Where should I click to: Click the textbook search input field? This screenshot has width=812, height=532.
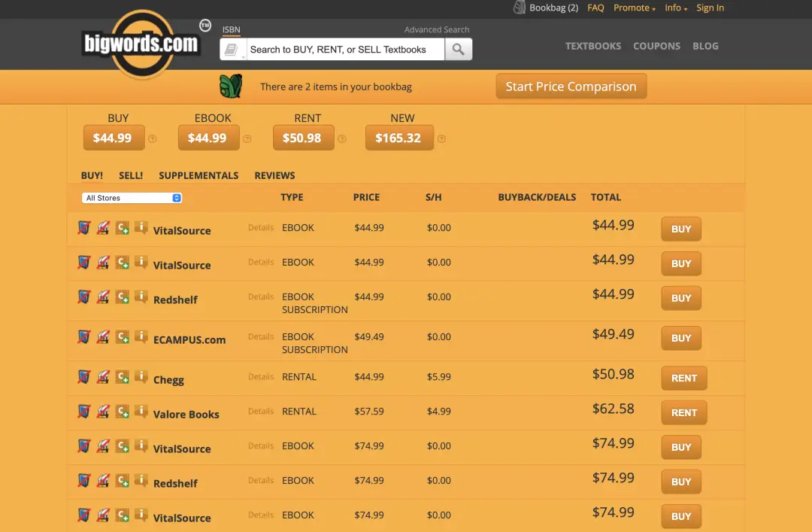[x=345, y=49]
